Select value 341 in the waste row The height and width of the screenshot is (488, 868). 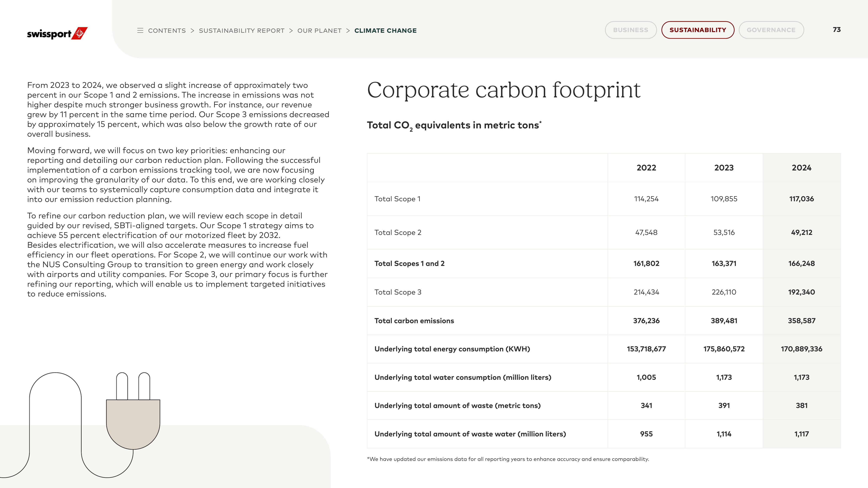pyautogui.click(x=646, y=406)
